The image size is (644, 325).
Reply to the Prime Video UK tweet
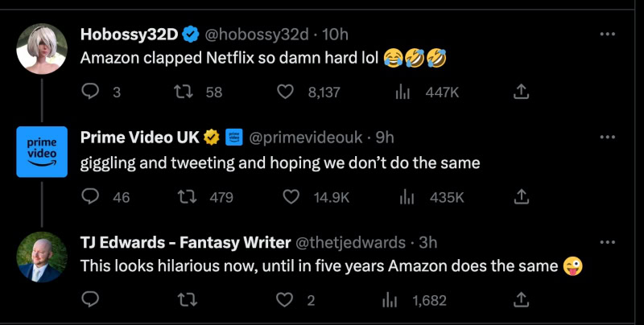point(91,196)
